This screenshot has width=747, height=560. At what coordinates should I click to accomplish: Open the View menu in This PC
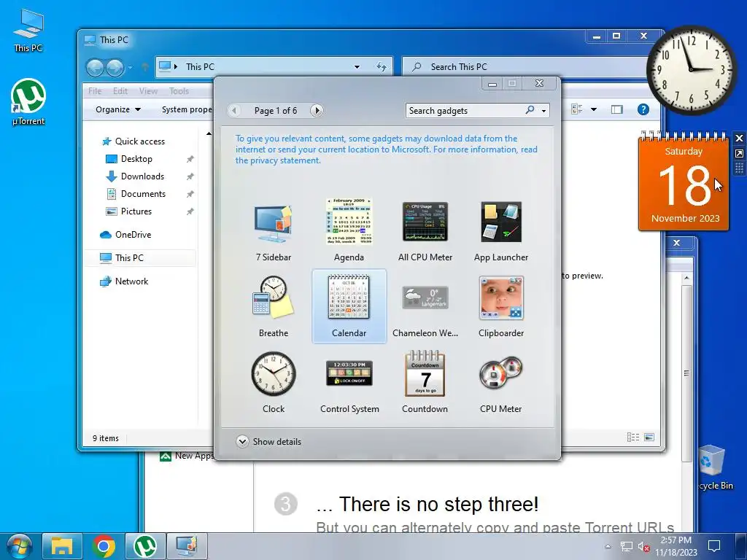point(148,91)
